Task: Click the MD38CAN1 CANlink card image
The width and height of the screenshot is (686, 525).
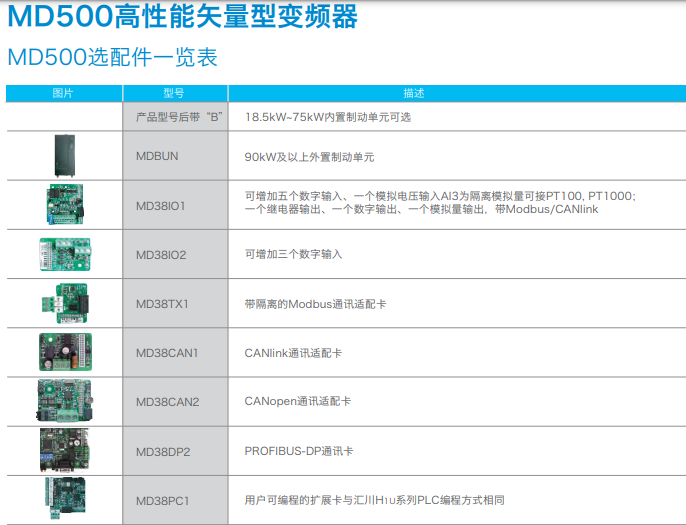Action: 65,352
